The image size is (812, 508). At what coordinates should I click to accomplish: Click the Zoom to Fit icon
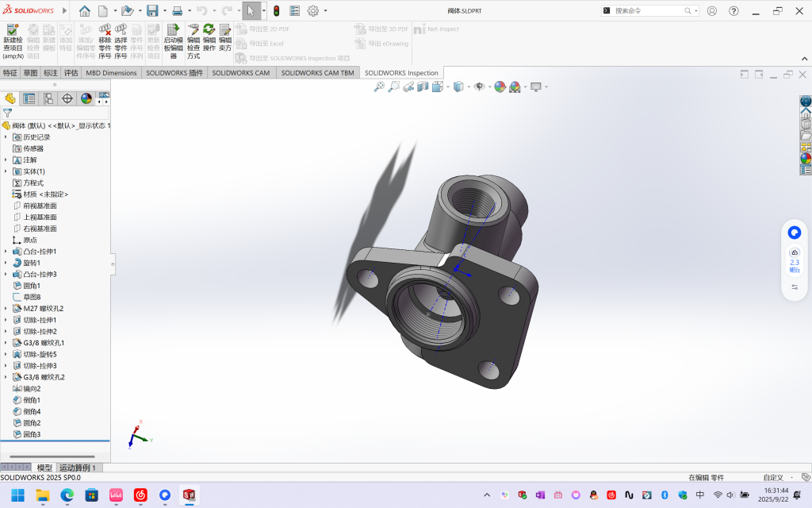click(x=379, y=87)
